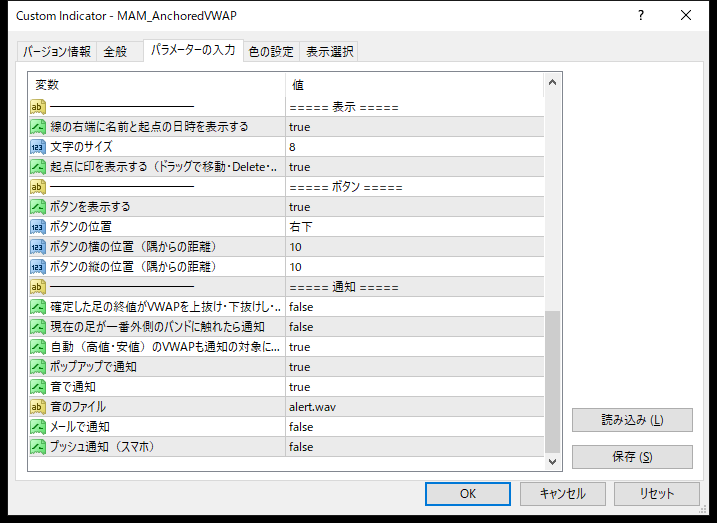Select the false value for メールで通知
Screen dimensions: 717x523
click(415, 427)
